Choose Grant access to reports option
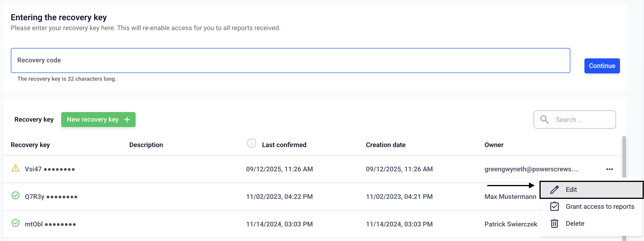This screenshot has width=644, height=241. click(x=600, y=206)
